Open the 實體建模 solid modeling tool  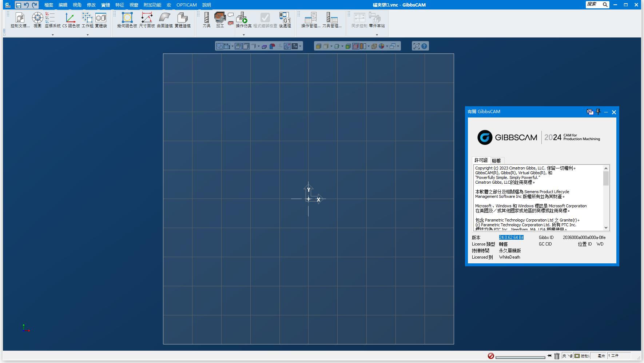click(183, 20)
